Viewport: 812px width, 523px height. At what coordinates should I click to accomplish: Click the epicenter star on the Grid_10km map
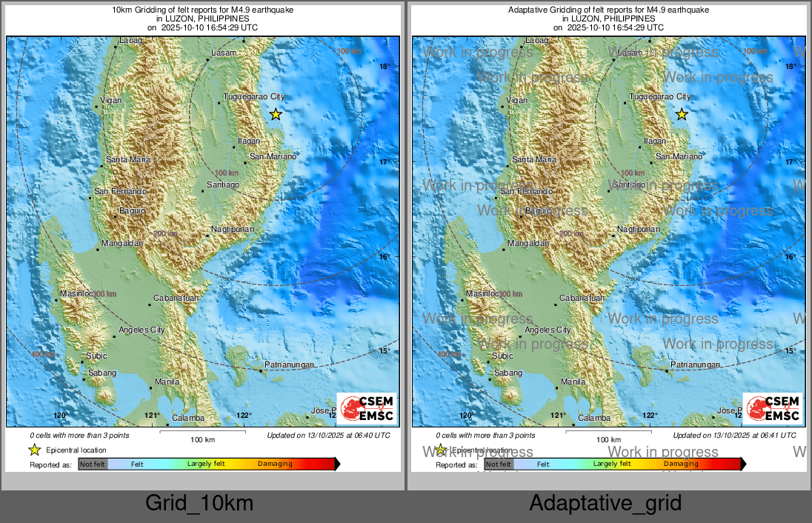[276, 114]
